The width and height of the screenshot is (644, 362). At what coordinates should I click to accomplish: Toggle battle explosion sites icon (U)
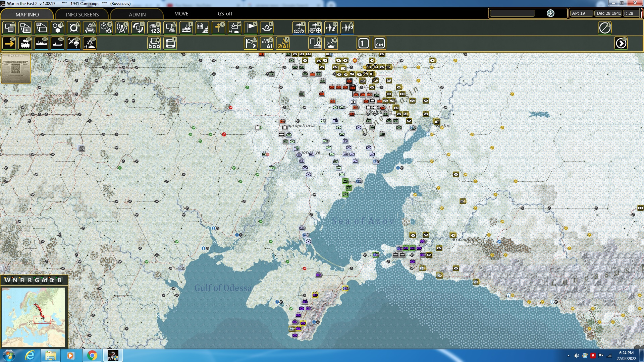point(267,28)
